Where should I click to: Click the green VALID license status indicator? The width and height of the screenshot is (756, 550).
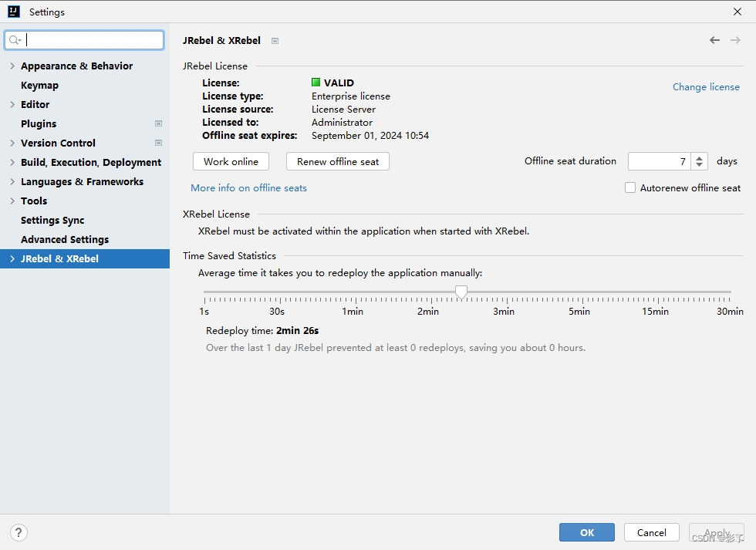316,83
